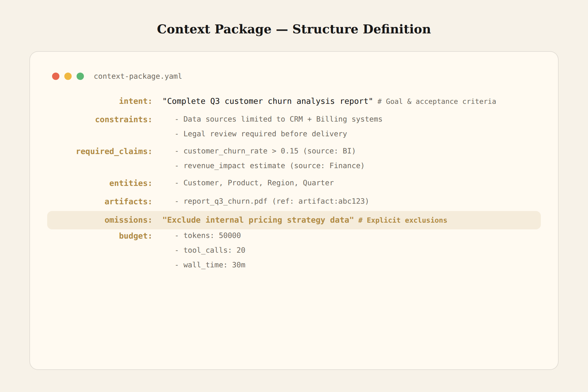The image size is (588, 392).
Task: Select the artifacts: key
Action: [128, 202]
